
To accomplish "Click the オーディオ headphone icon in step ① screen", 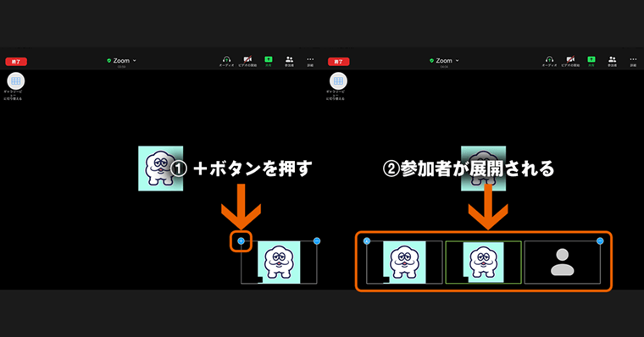I will (x=226, y=62).
